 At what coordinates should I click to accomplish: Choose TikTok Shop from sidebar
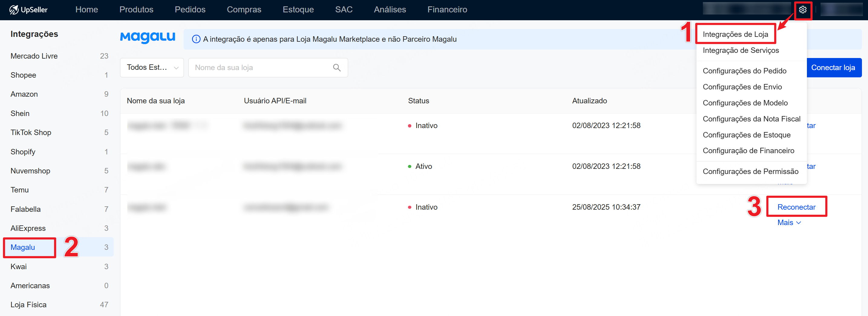pyautogui.click(x=31, y=133)
